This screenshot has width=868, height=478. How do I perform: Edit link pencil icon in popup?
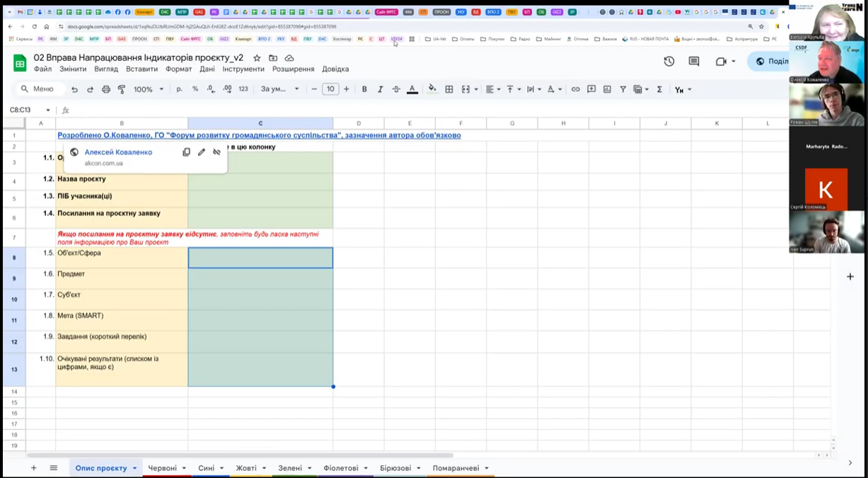(x=202, y=152)
